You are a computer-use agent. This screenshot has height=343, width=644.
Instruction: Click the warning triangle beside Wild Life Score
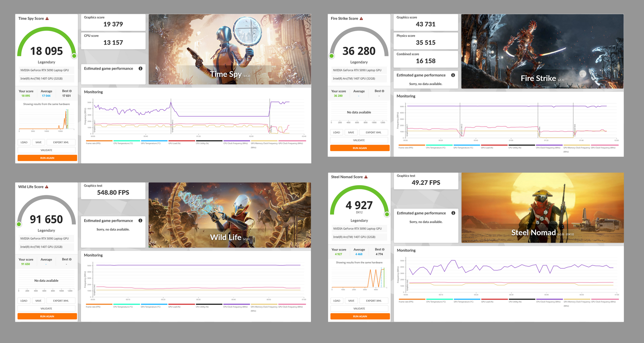click(x=47, y=187)
